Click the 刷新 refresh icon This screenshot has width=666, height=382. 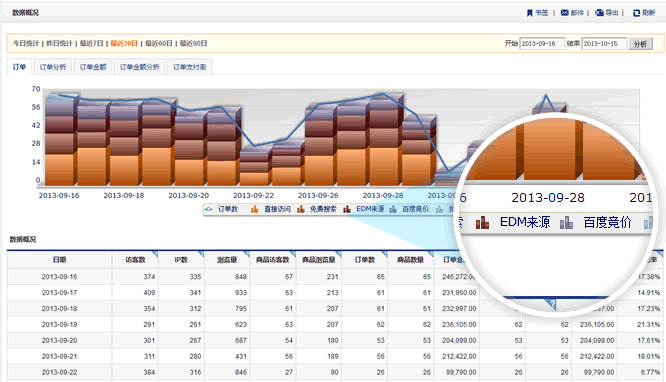coord(636,13)
